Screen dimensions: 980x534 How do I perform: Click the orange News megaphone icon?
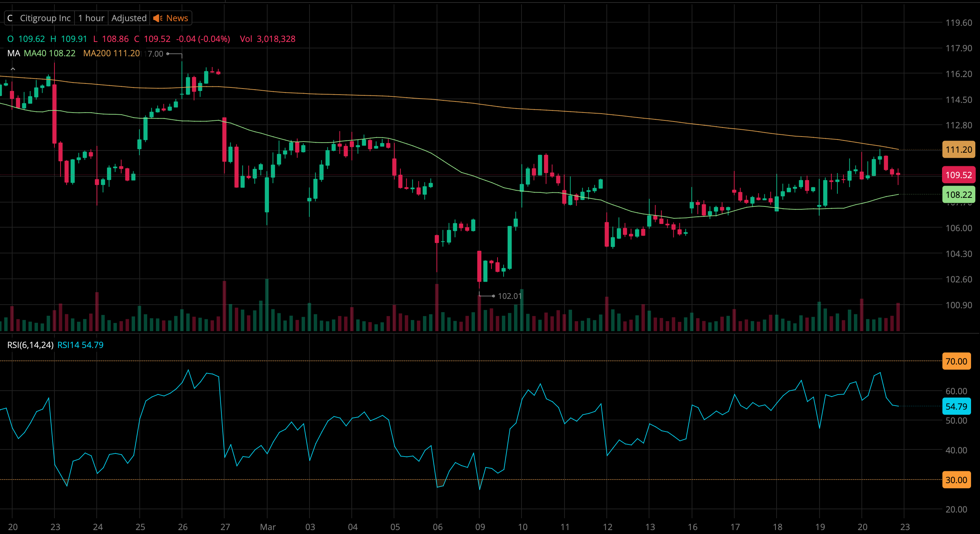pos(158,18)
